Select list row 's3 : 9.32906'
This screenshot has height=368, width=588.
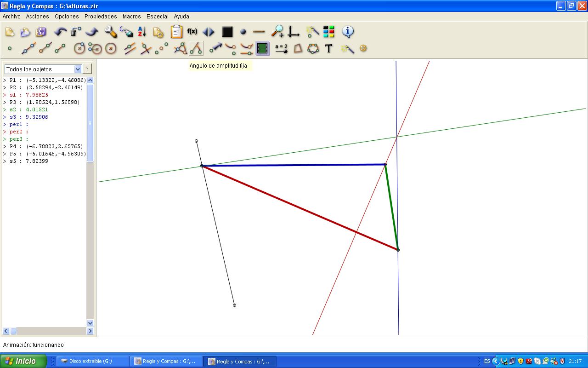pos(44,117)
